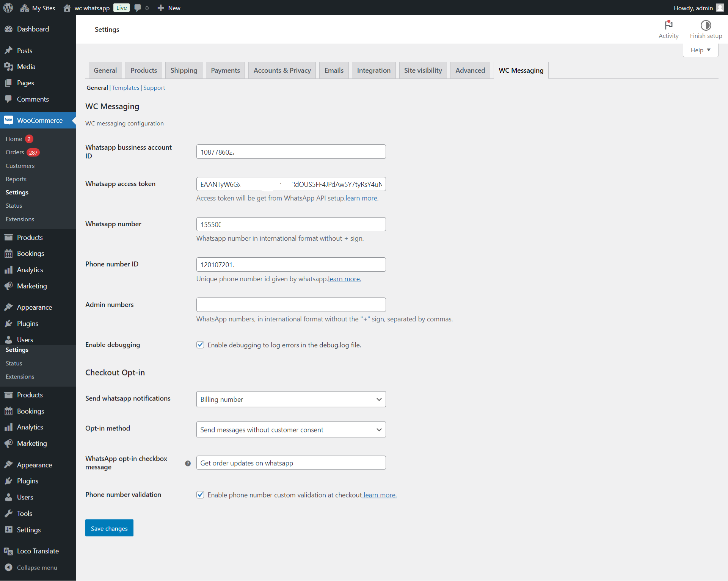Focus the empty Admin numbers field
Screen dimensions: 728x581
[291, 305]
